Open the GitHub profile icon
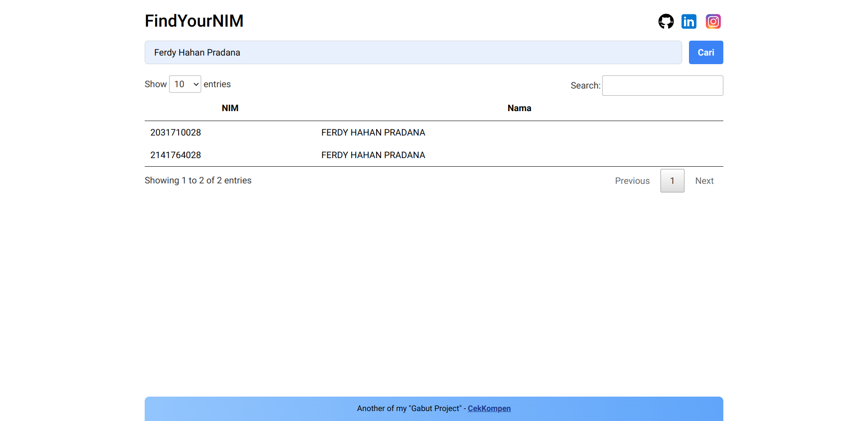Screen dimensions: 868x421 tap(665, 21)
